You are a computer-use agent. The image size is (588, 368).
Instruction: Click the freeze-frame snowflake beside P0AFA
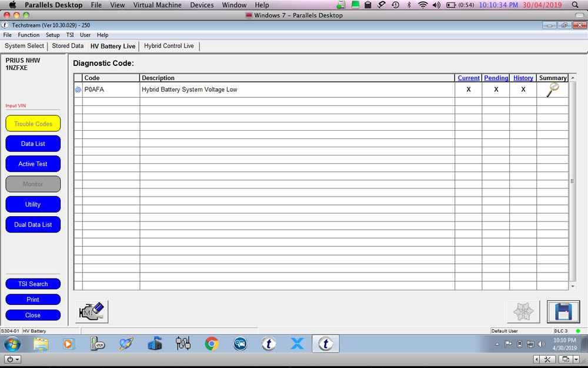[x=78, y=89]
